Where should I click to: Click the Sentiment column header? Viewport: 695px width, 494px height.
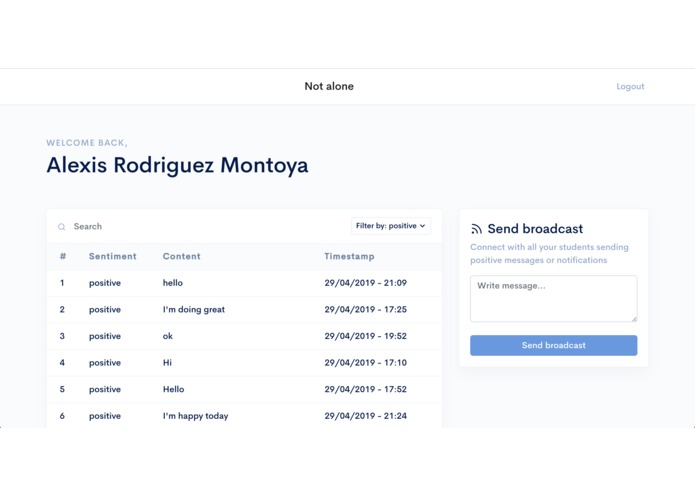pyautogui.click(x=113, y=256)
